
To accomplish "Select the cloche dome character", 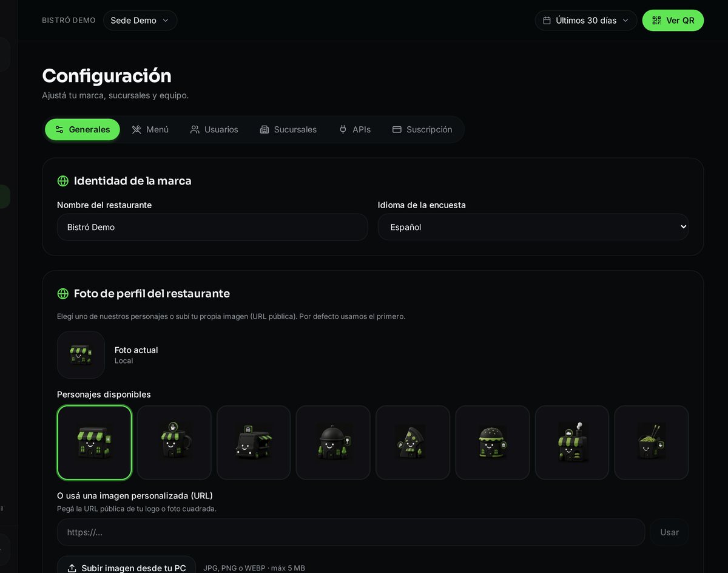I will click(333, 442).
